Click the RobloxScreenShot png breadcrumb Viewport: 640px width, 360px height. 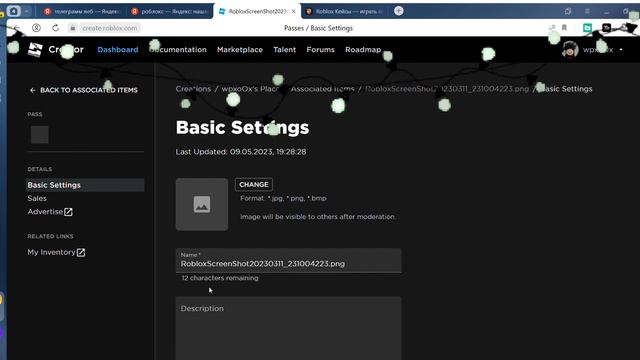(x=447, y=89)
